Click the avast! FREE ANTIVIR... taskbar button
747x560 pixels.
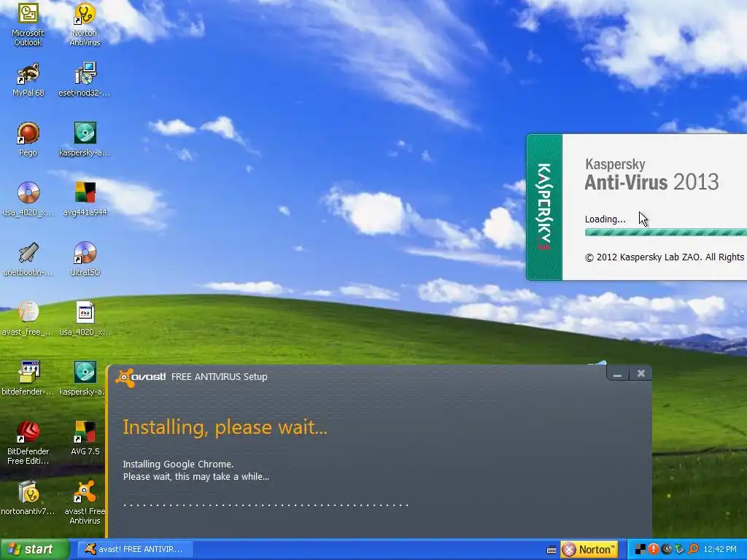135,550
